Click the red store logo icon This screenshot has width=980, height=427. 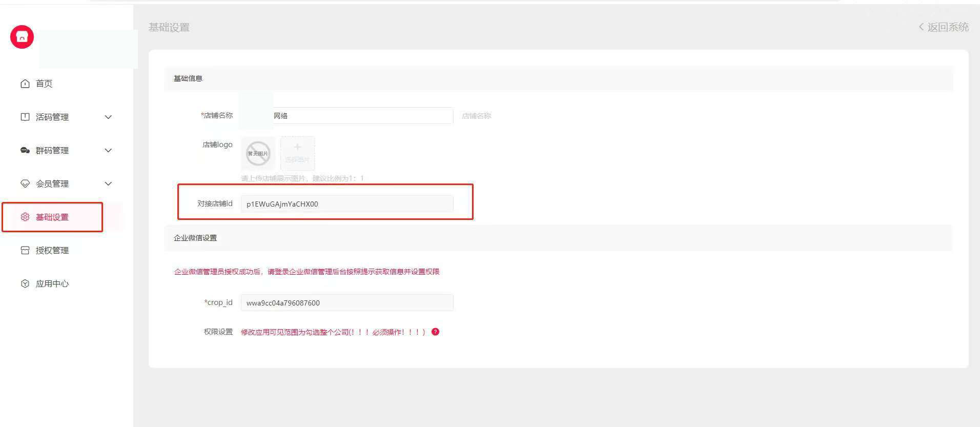point(22,37)
